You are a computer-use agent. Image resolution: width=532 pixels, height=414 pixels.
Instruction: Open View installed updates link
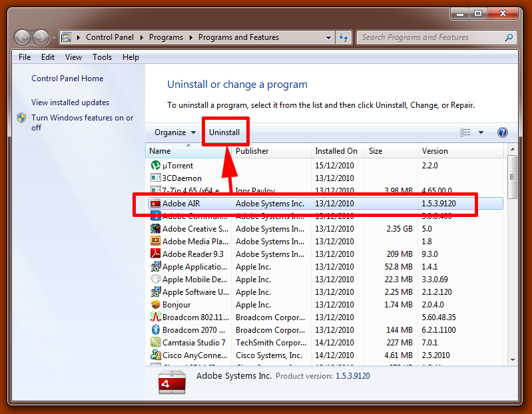click(70, 103)
